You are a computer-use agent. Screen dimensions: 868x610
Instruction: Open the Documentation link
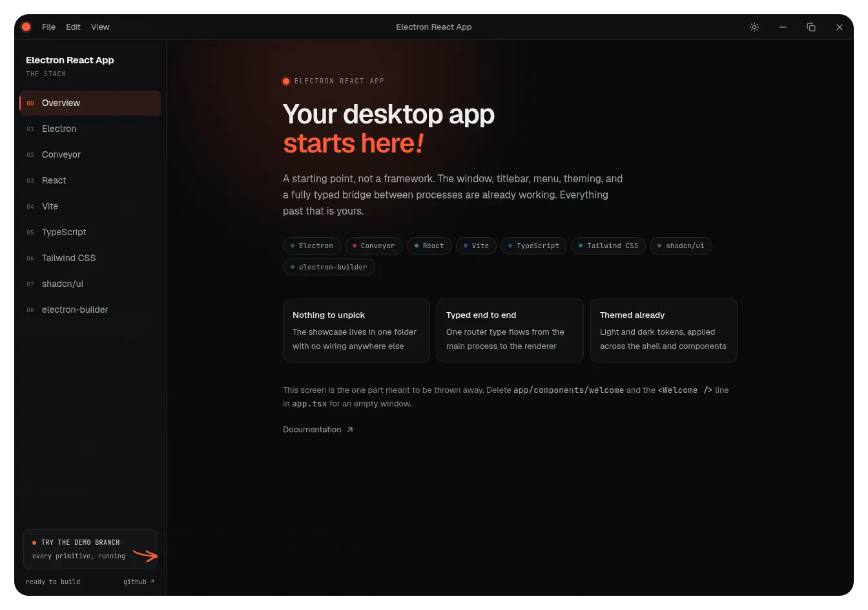pyautogui.click(x=318, y=430)
